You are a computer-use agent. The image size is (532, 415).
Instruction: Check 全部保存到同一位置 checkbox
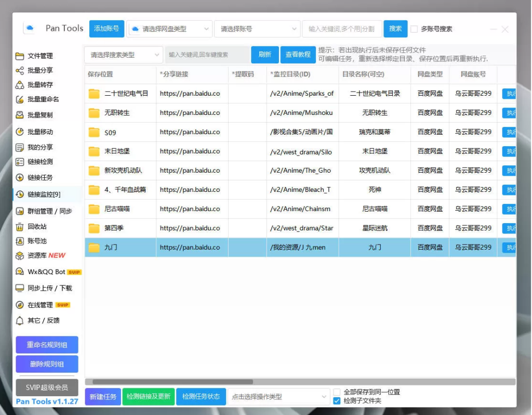[x=337, y=392]
